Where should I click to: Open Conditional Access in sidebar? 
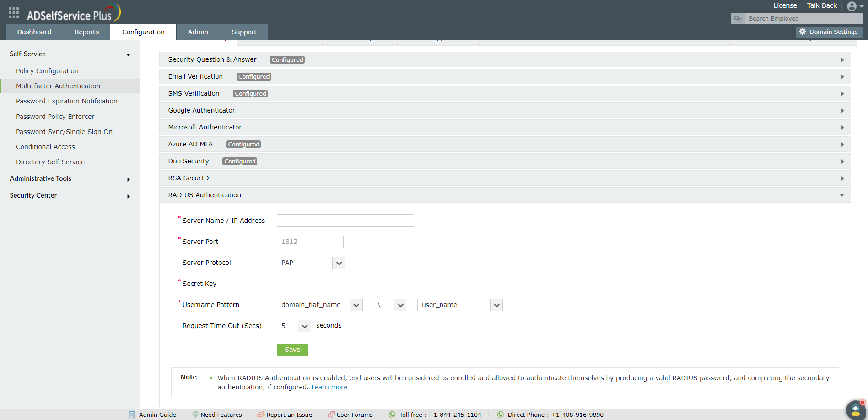(x=45, y=147)
